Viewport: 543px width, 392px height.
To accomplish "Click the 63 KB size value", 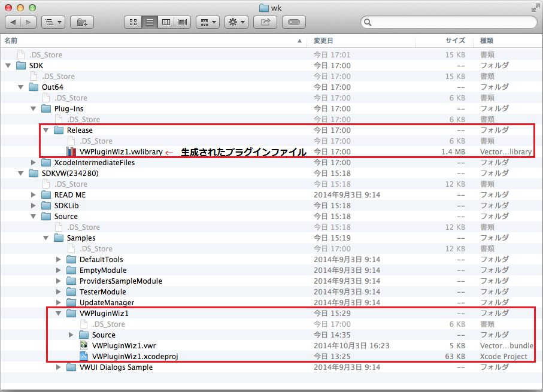I will (455, 357).
